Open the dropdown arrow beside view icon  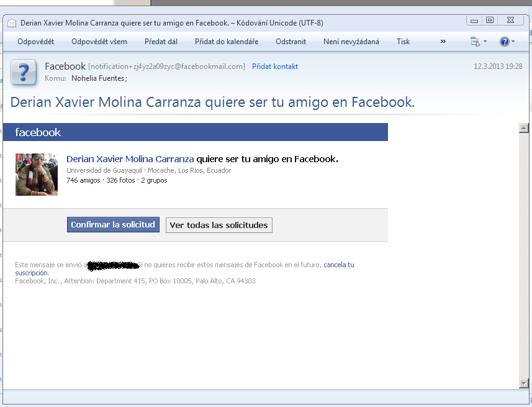pyautogui.click(x=485, y=42)
